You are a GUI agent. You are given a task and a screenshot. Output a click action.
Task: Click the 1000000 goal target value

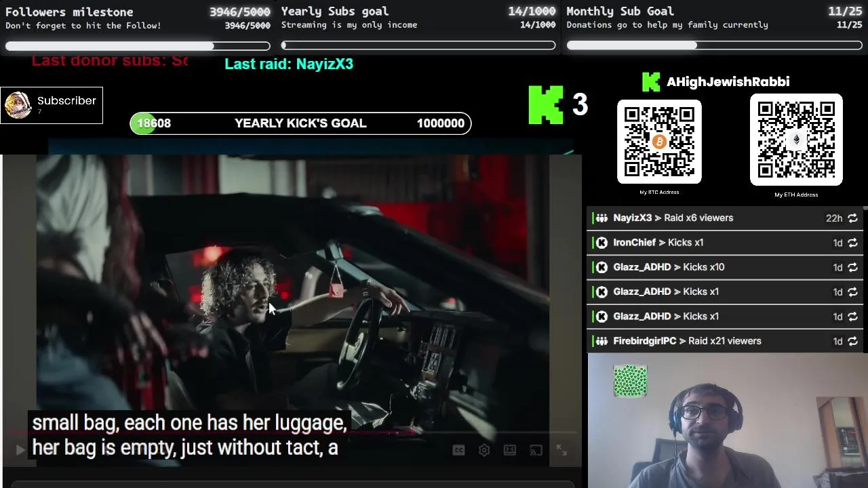441,123
